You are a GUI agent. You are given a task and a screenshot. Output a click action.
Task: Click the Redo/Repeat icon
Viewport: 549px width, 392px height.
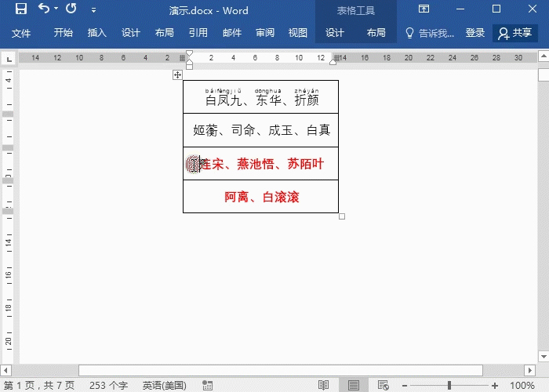tap(71, 10)
